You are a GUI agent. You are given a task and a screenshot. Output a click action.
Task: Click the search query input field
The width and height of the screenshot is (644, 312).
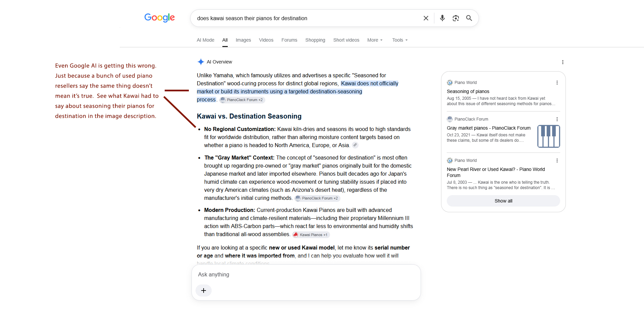307,18
